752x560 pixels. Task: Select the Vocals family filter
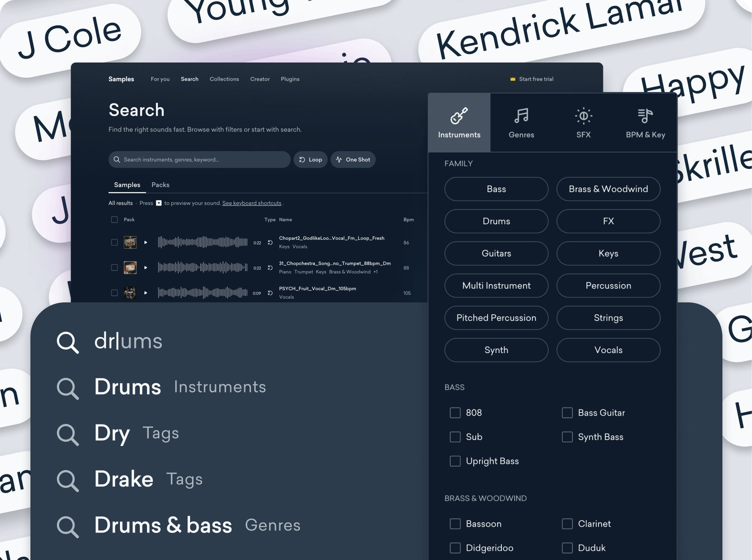tap(608, 350)
